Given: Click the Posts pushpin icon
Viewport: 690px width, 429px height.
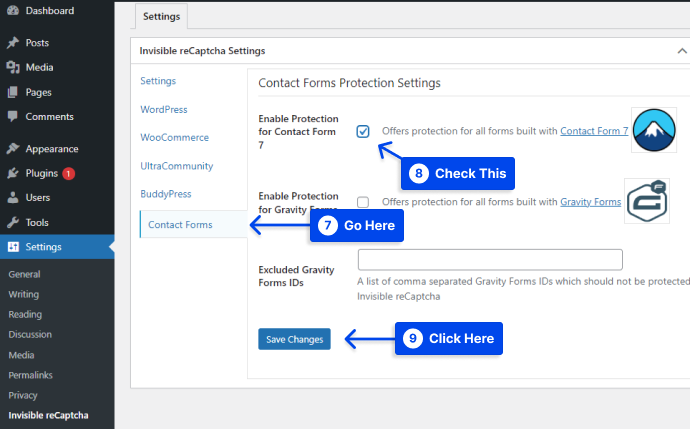Looking at the screenshot, I should (13, 43).
